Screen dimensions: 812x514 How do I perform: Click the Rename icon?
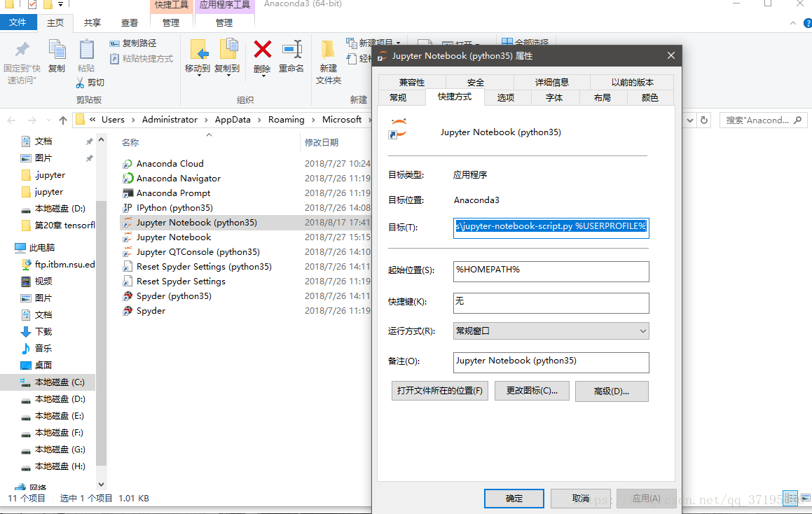(x=292, y=50)
